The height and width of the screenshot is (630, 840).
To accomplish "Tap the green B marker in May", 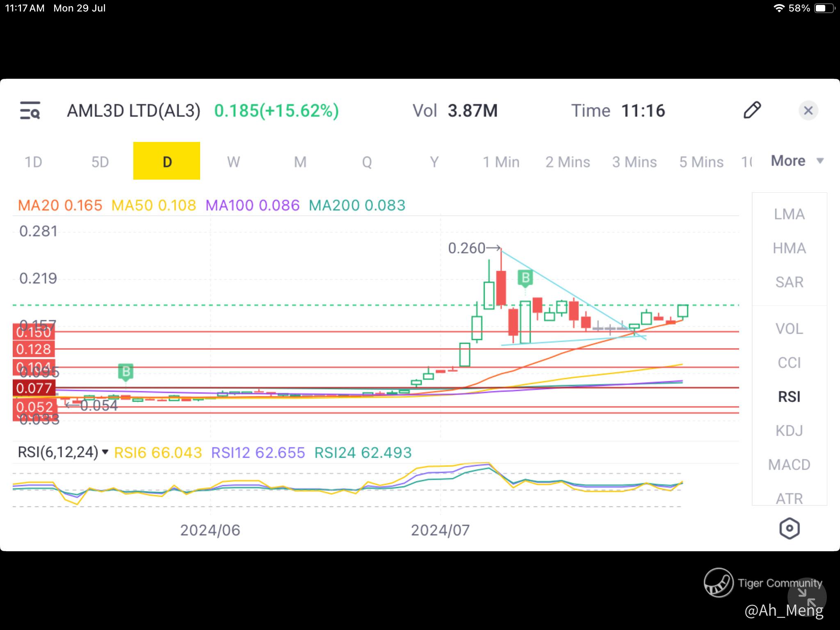I will [126, 372].
